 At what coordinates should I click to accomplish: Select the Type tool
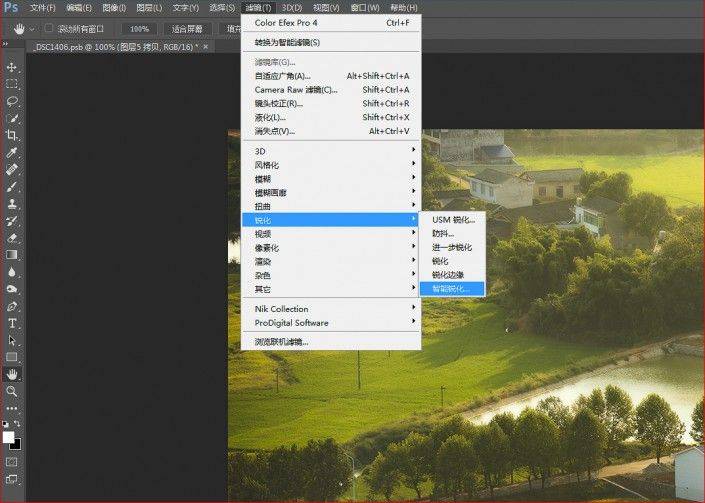(x=13, y=323)
